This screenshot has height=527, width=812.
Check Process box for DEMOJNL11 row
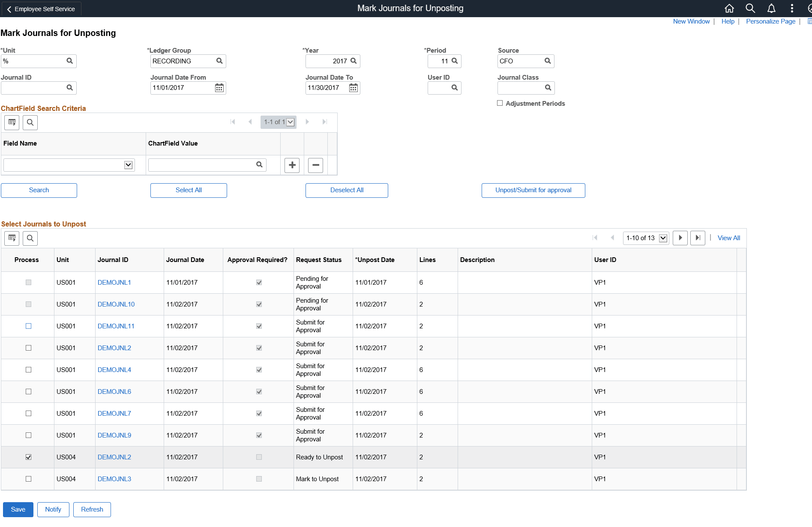tap(29, 326)
